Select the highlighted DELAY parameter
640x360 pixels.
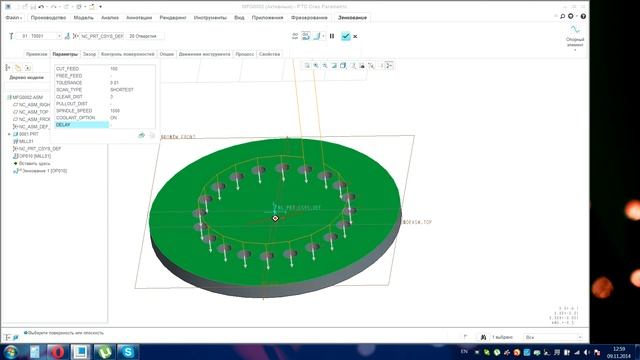(x=82, y=125)
